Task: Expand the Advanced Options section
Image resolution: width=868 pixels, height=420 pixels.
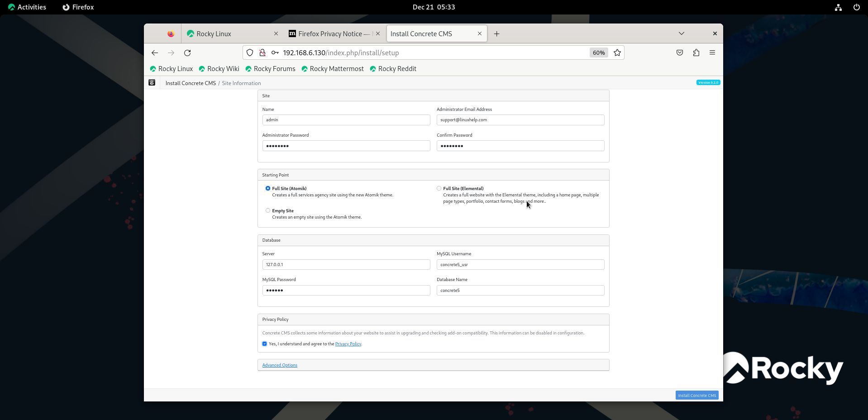Action: click(x=280, y=365)
